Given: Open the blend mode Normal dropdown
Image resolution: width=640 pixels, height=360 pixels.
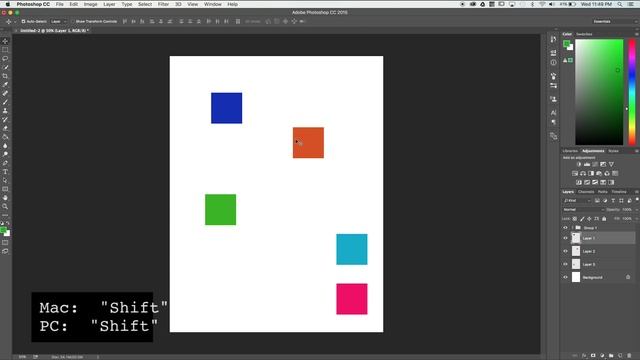Looking at the screenshot, I should 583,210.
